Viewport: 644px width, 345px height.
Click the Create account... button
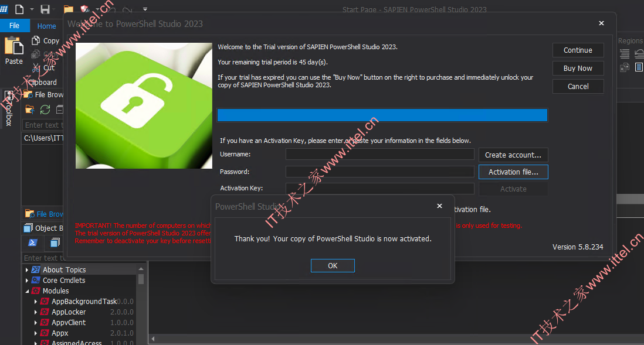pyautogui.click(x=513, y=155)
